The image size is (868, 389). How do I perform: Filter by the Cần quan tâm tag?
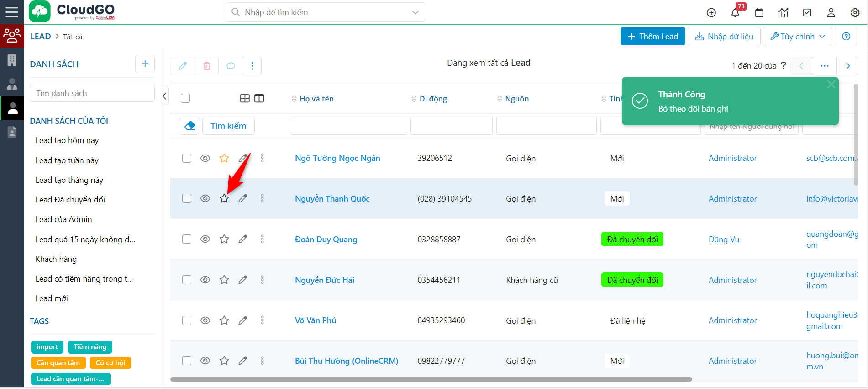(x=58, y=363)
